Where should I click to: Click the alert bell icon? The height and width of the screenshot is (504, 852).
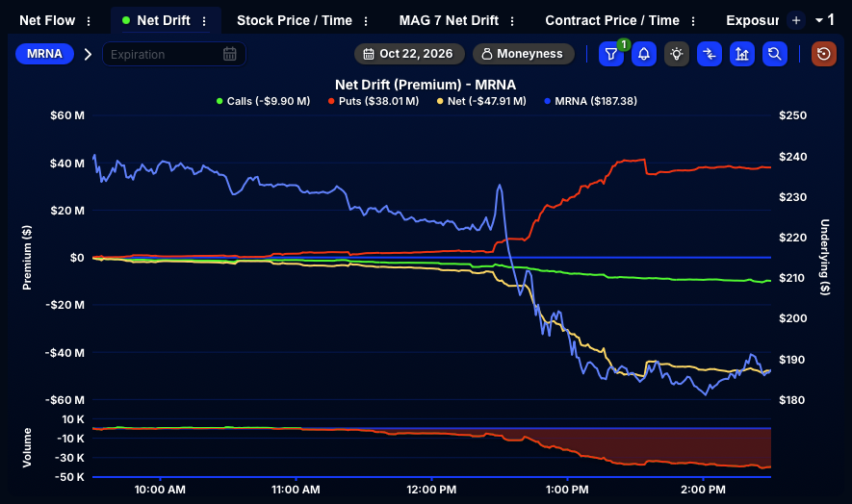tap(644, 54)
